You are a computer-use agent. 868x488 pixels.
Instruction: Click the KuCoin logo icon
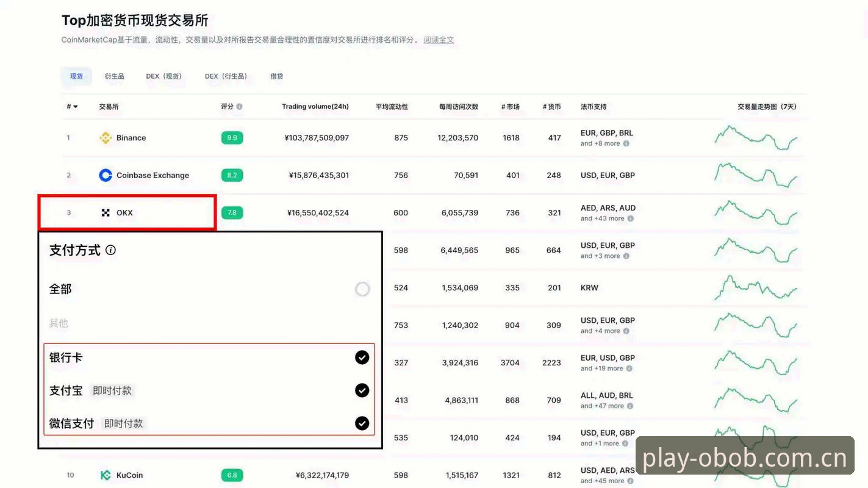106,475
